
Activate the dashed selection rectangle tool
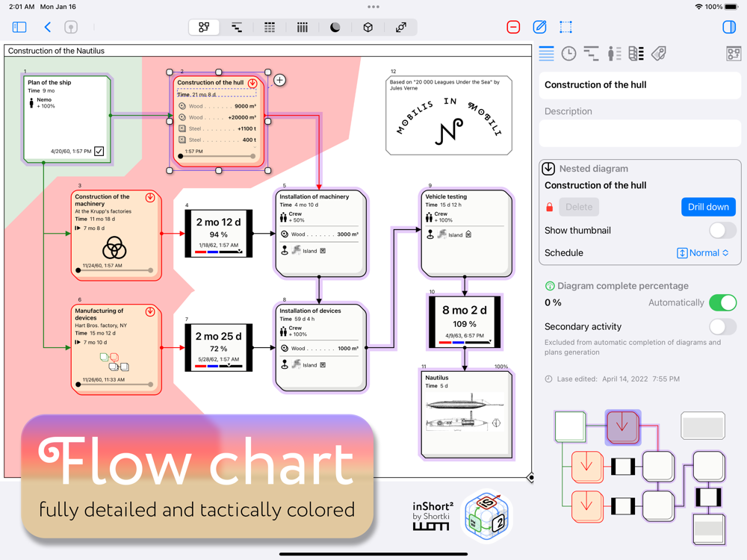[565, 27]
